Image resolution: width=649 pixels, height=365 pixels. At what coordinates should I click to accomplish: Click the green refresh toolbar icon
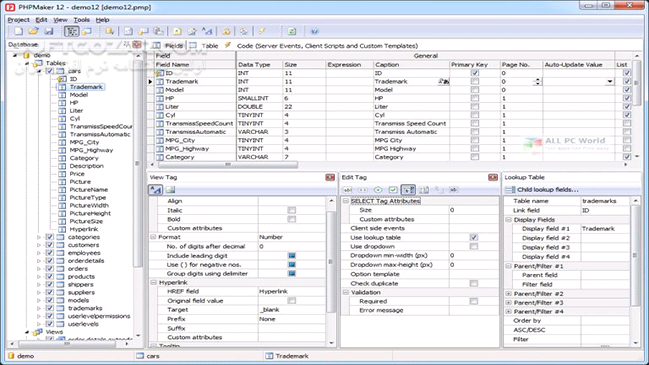pos(292,31)
